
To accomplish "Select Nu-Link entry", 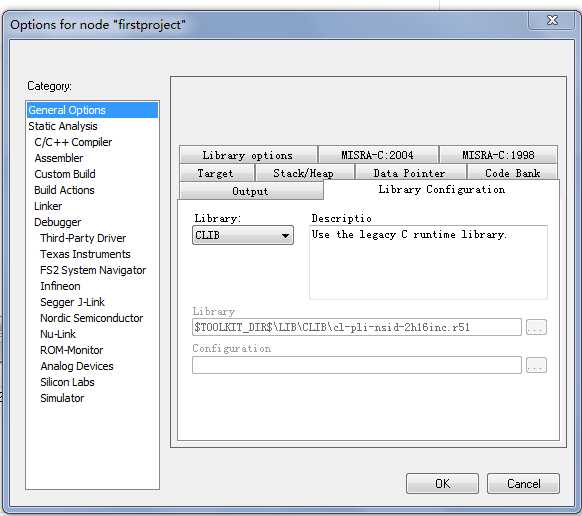I will (58, 334).
